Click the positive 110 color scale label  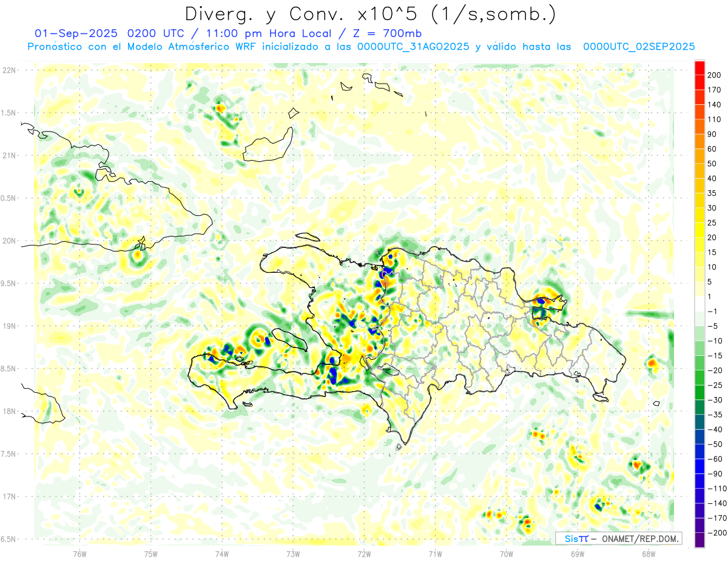coord(713,119)
